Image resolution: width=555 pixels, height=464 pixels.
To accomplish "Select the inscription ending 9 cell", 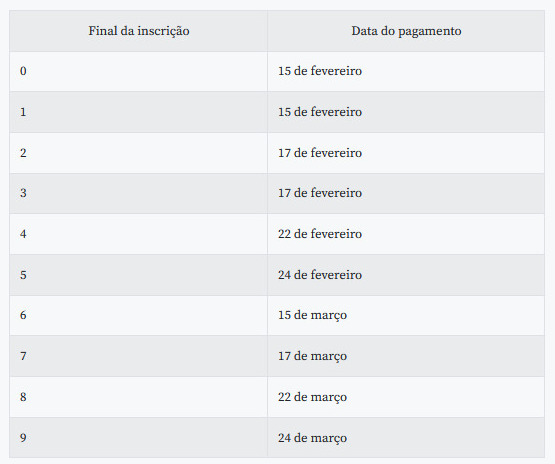I will (138, 437).
